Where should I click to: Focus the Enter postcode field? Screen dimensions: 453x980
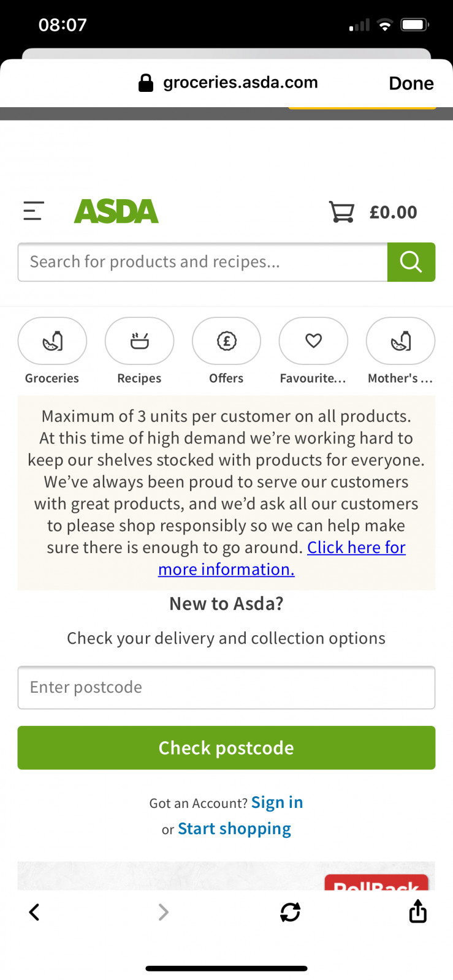[x=226, y=687]
